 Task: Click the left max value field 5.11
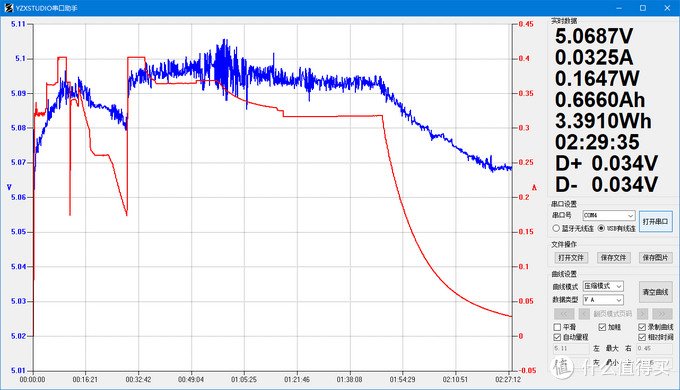click(x=571, y=348)
